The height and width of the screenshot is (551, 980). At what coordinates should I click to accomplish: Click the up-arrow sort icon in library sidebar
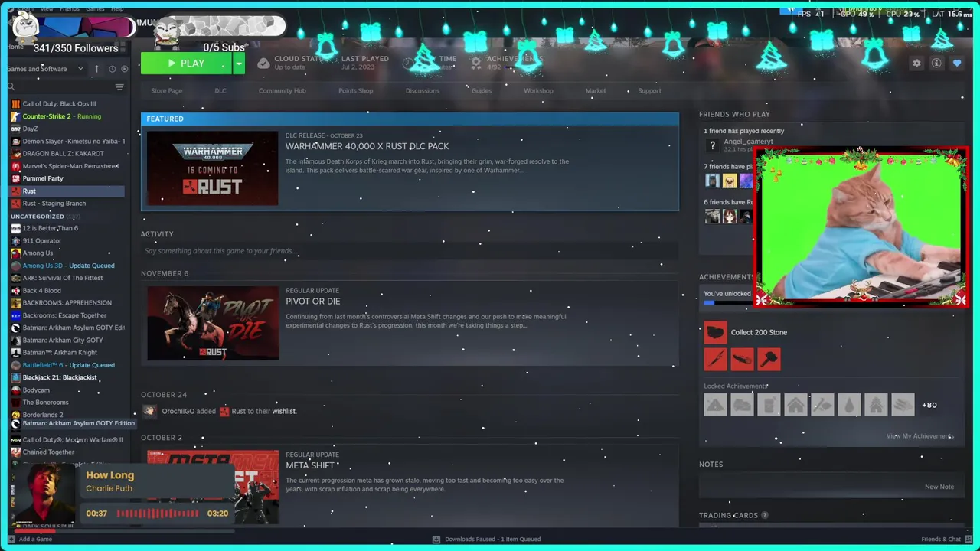pos(96,69)
